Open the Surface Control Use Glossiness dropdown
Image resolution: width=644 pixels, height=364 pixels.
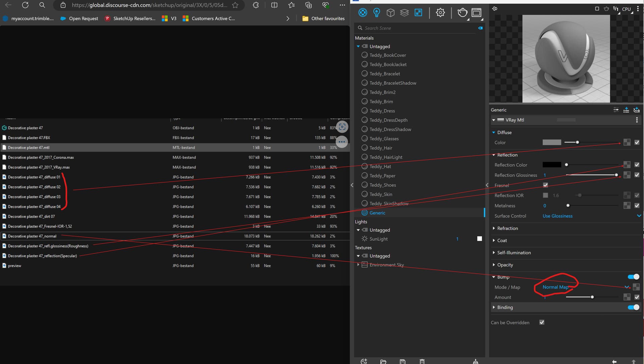pyautogui.click(x=592, y=216)
